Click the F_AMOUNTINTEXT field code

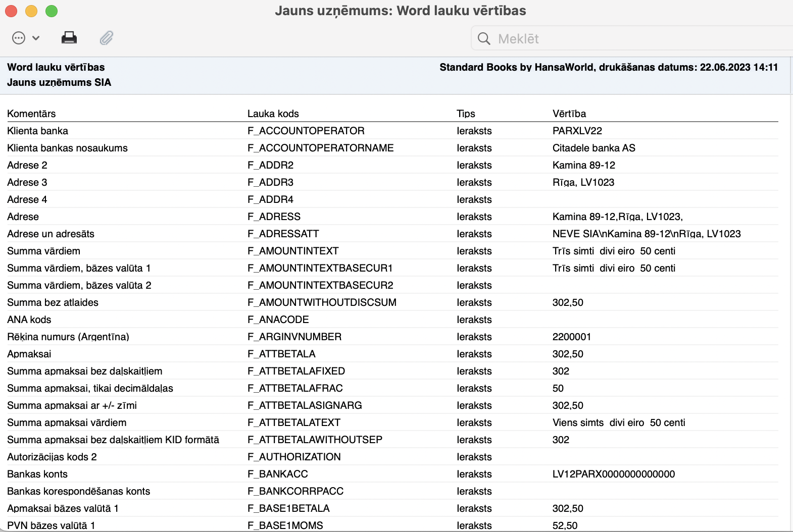pyautogui.click(x=293, y=251)
